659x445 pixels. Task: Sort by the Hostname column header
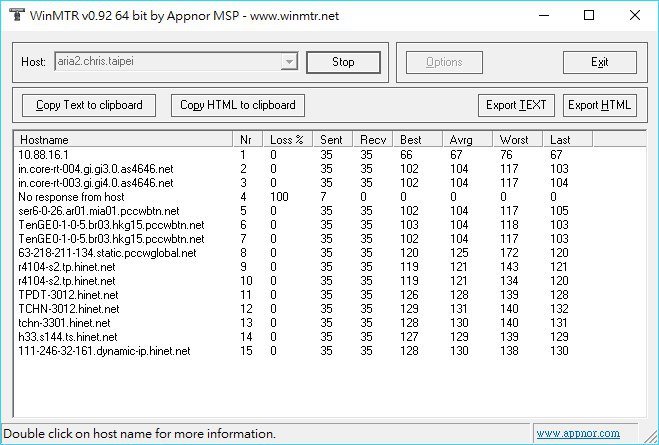pyautogui.click(x=123, y=140)
